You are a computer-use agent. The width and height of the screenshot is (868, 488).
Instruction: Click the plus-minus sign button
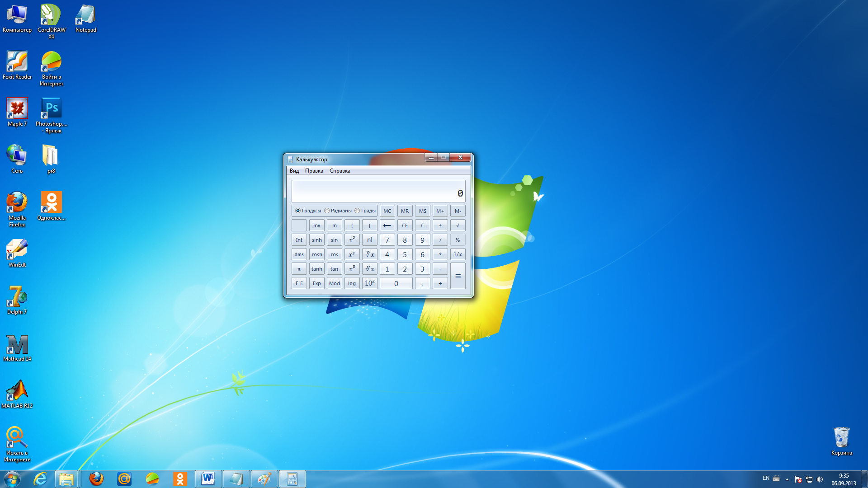(440, 225)
